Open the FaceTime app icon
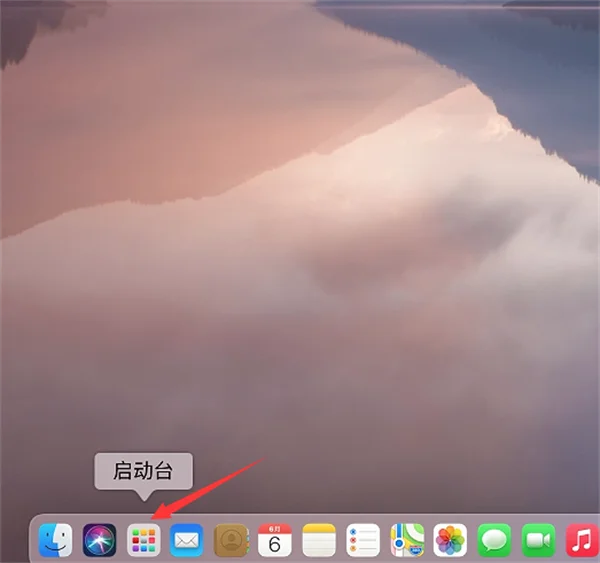The height and width of the screenshot is (563, 600). (x=538, y=540)
